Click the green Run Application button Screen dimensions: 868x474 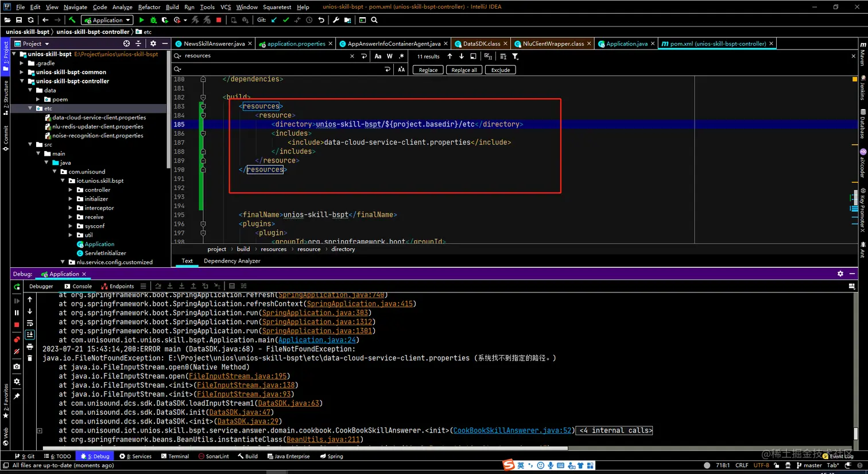(142, 20)
